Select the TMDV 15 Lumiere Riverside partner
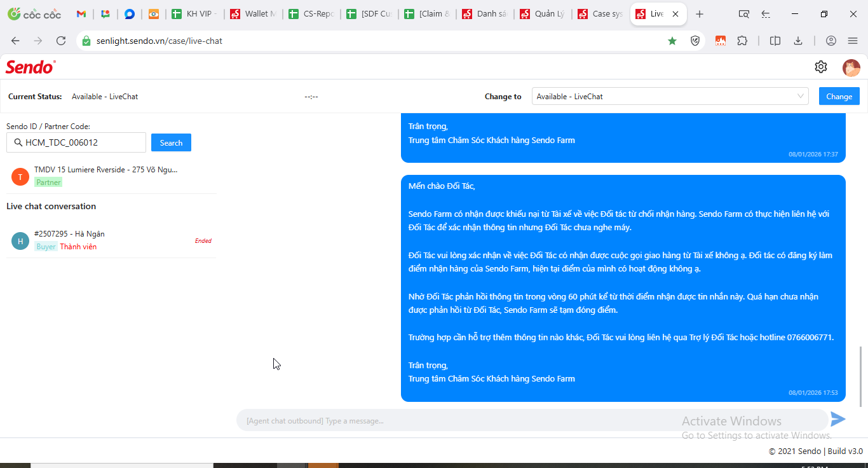The image size is (868, 468). coord(111,176)
